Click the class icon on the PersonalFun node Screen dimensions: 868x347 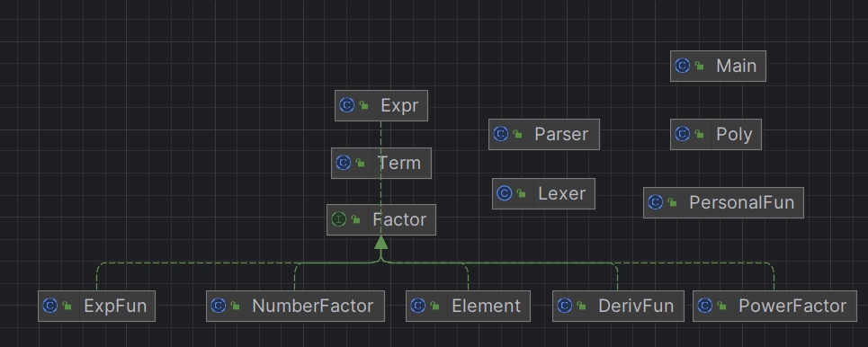tap(655, 202)
